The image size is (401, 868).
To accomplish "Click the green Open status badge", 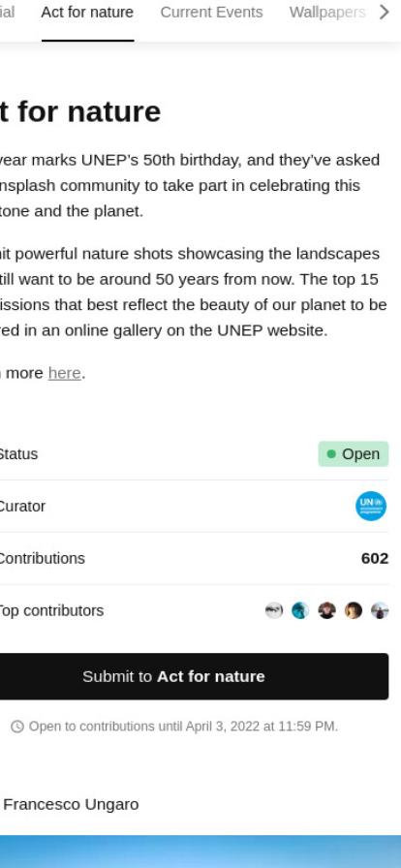I will [x=354, y=454].
